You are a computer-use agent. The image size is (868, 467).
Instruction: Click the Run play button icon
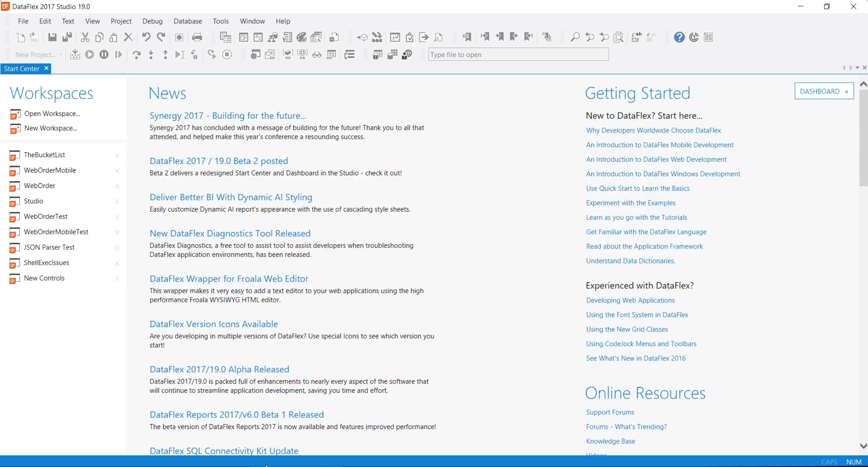click(89, 54)
